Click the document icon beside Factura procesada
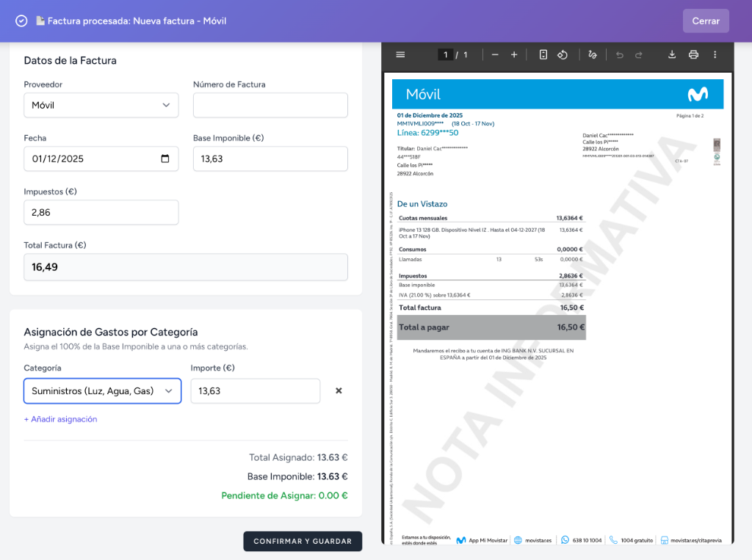 point(41,21)
